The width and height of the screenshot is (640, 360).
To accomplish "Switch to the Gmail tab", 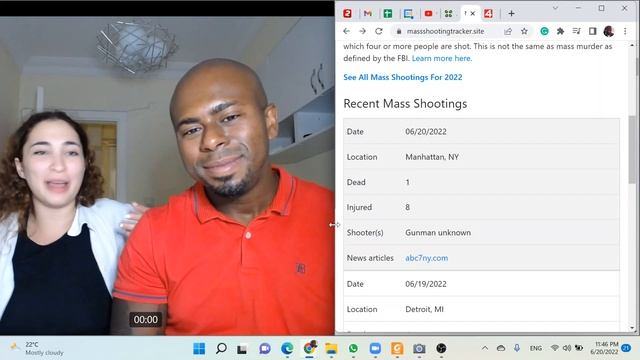I will [367, 13].
